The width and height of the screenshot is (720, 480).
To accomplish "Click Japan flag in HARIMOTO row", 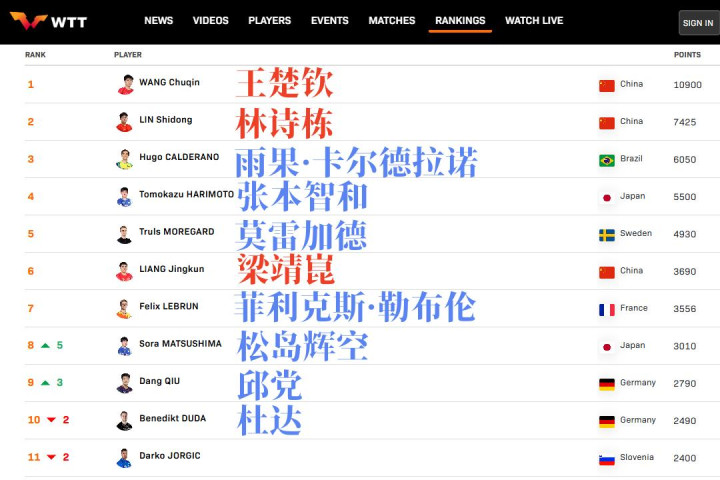I will (607, 198).
